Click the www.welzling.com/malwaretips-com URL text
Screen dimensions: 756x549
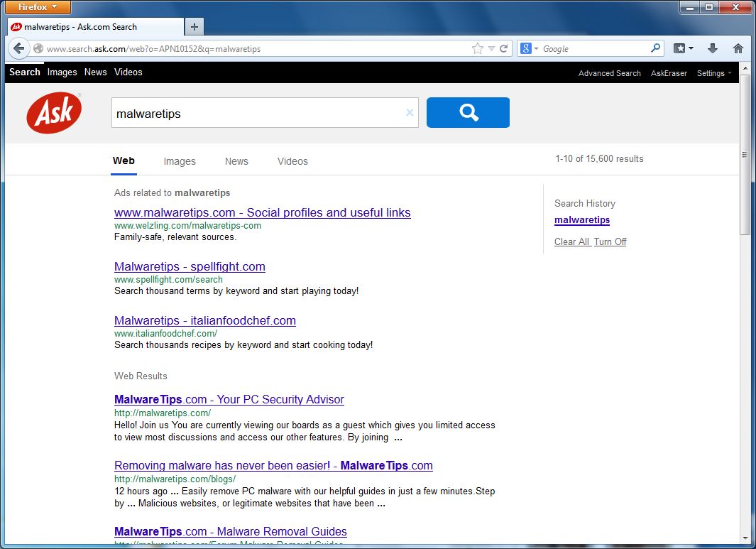(x=187, y=225)
